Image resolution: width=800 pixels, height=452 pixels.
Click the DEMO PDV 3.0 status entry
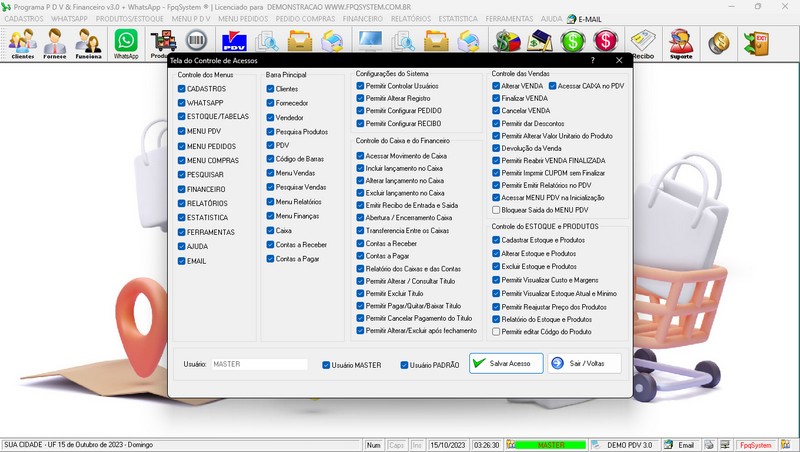coord(629,445)
